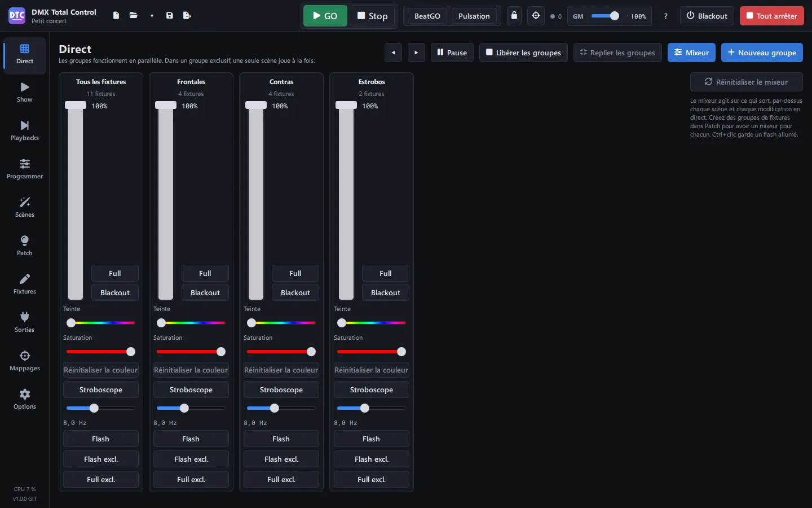Toggle Stroboscope on Tous les fixtures
Image resolution: width=812 pixels, height=508 pixels.
(x=101, y=389)
